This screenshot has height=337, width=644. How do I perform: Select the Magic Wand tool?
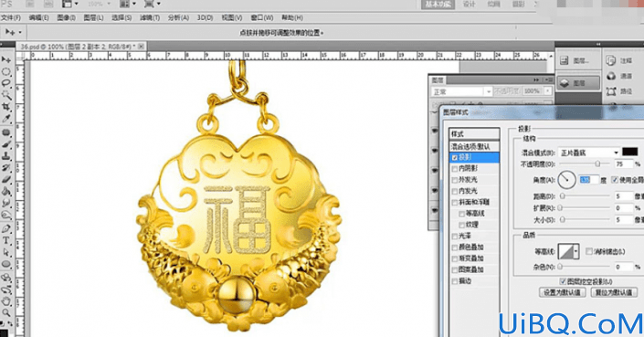pyautogui.click(x=5, y=95)
